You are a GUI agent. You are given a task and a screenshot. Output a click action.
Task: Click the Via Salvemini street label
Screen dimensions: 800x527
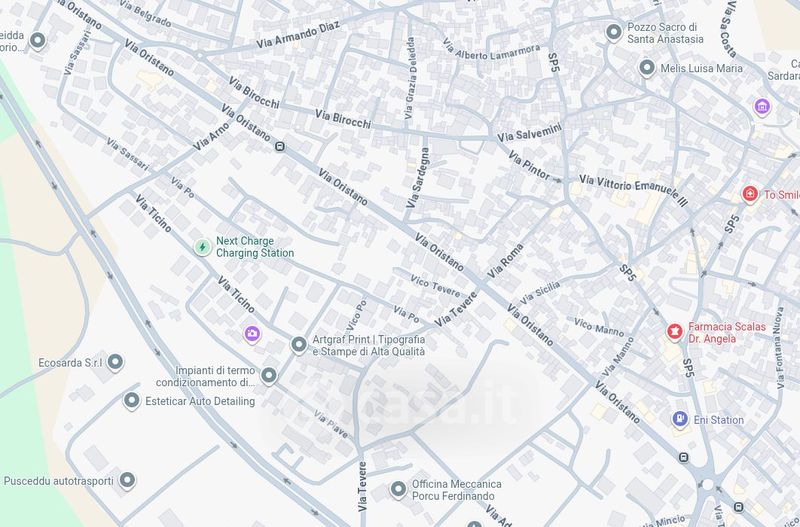coord(530,133)
